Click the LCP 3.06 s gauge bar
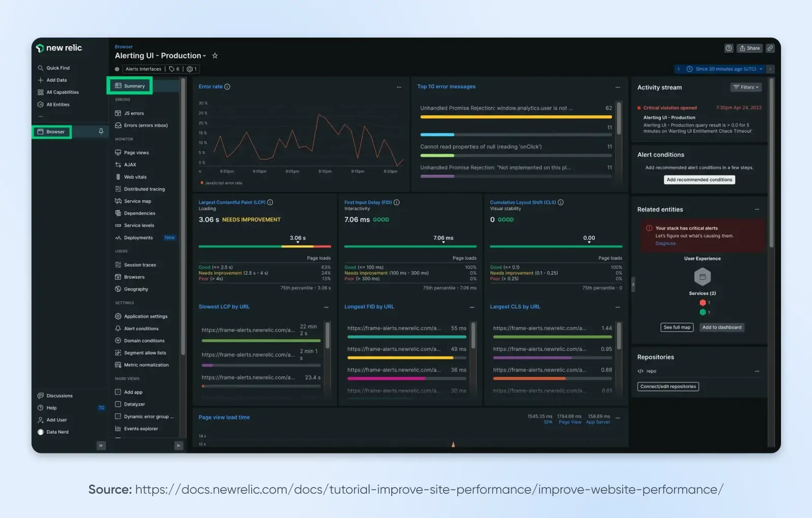The width and height of the screenshot is (812, 518). 264,247
